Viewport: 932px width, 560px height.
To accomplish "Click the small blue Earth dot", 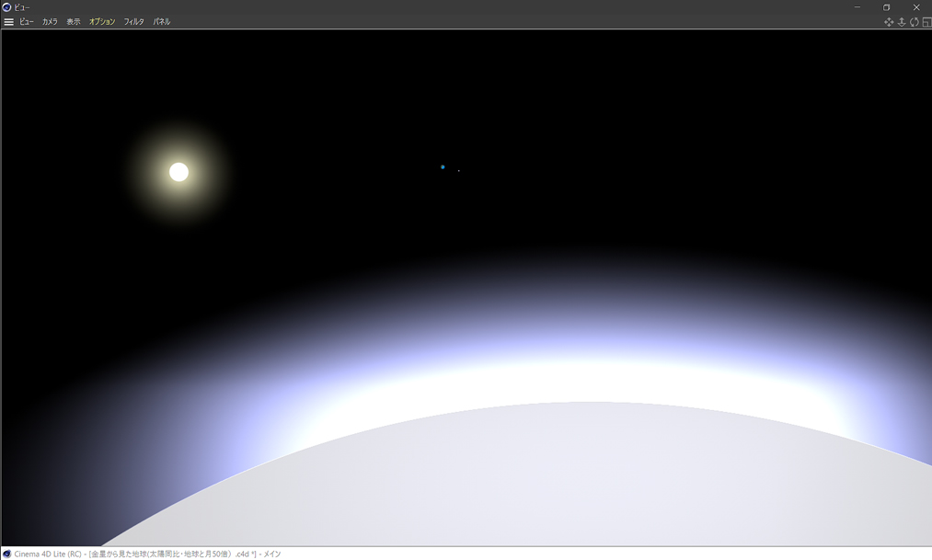I will [x=443, y=167].
